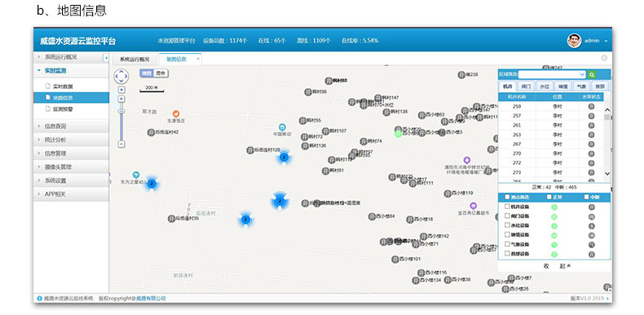
Task: Click the admin user avatar
Action: 574,40
